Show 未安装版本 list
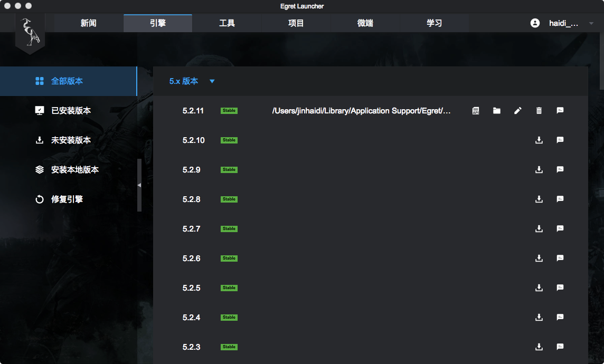This screenshot has width=604, height=364. (x=68, y=140)
